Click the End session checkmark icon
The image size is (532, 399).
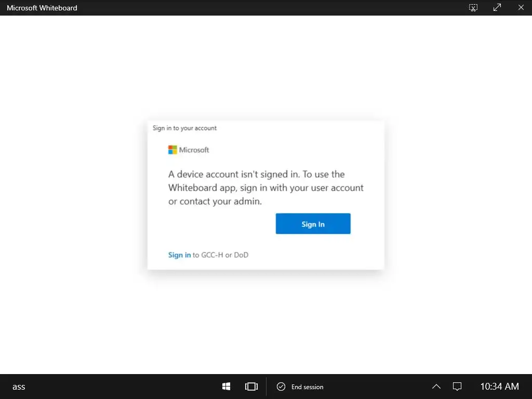[281, 387]
